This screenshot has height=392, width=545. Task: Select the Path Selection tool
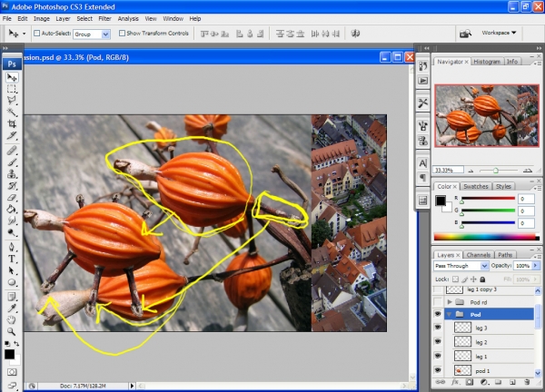point(12,270)
